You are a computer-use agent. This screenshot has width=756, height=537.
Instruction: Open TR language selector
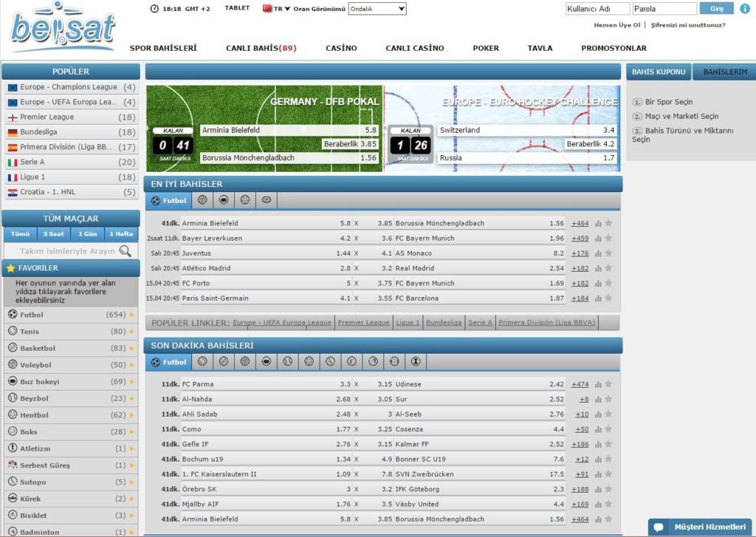point(277,9)
